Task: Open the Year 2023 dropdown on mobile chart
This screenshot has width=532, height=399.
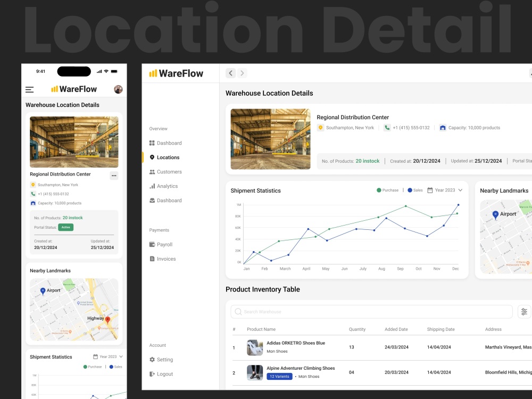Action: pos(108,356)
